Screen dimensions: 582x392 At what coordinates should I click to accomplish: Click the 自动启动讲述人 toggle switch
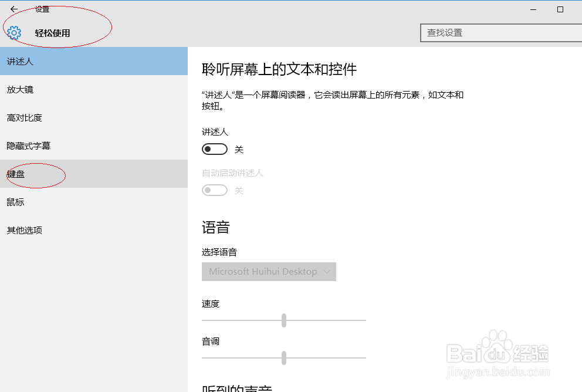(x=215, y=190)
